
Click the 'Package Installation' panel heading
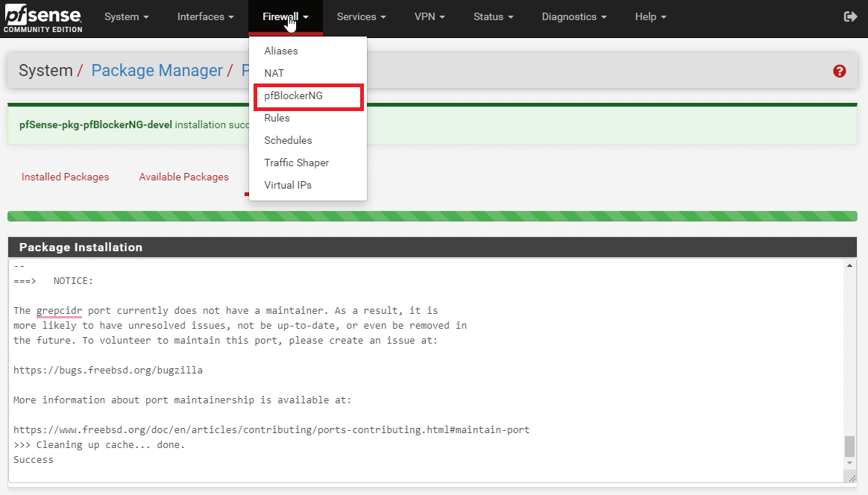[x=81, y=247]
